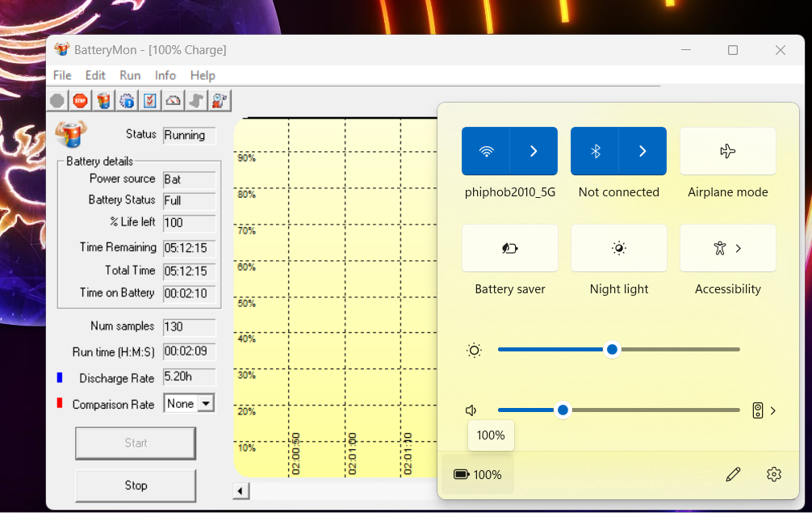Click the 10% chart axis label
This screenshot has height=513, width=812.
pos(246,448)
